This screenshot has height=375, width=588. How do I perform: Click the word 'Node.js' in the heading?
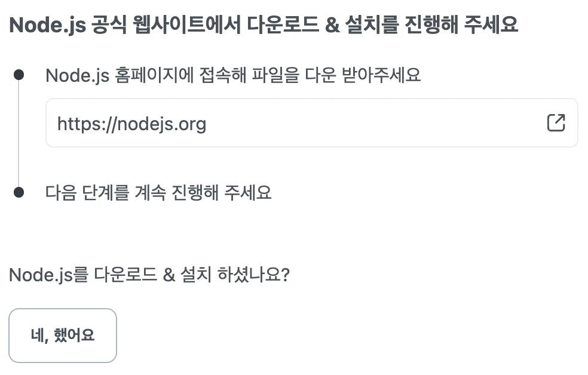tap(47, 26)
